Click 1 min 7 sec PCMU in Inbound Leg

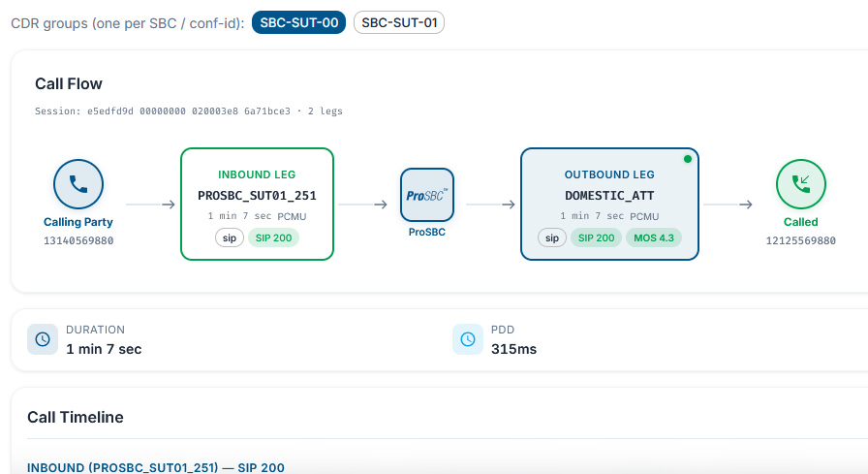tap(257, 216)
